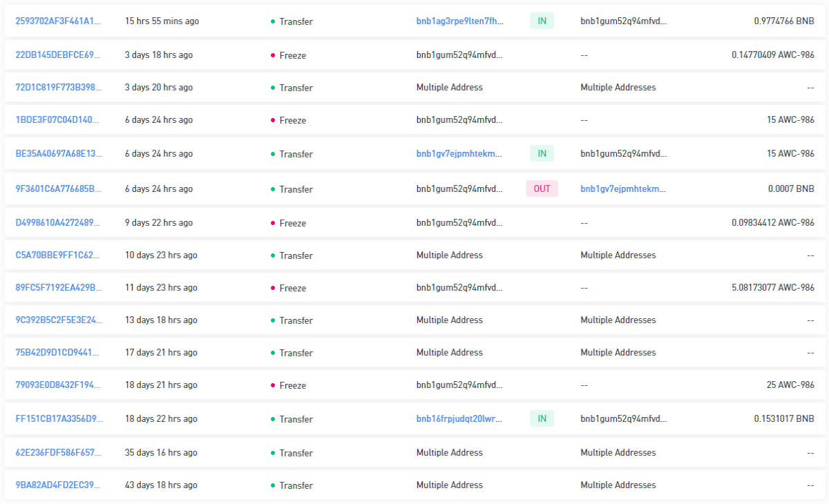The width and height of the screenshot is (829, 504).
Task: Click Multiple Addresses in 9BA82AD4 row
Action: point(618,485)
